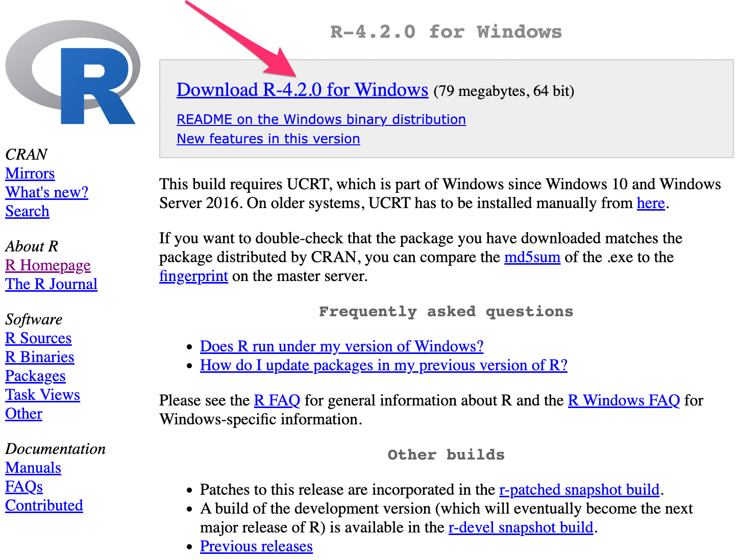
Task: Visit the R Homepage link
Action: pyautogui.click(x=47, y=265)
